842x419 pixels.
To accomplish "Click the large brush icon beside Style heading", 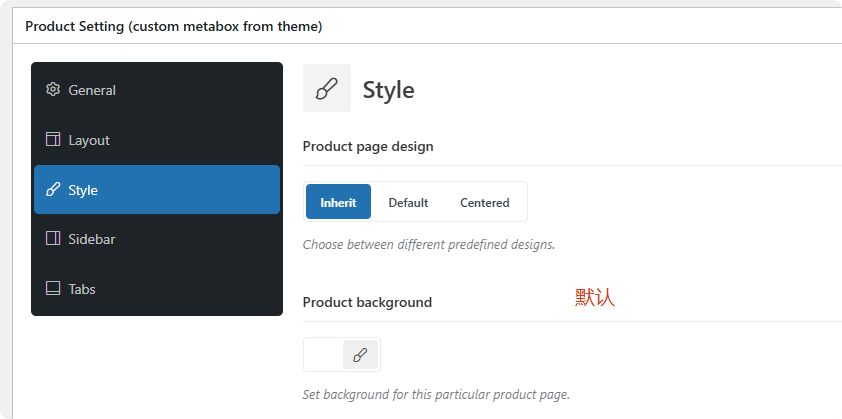I will (x=327, y=89).
